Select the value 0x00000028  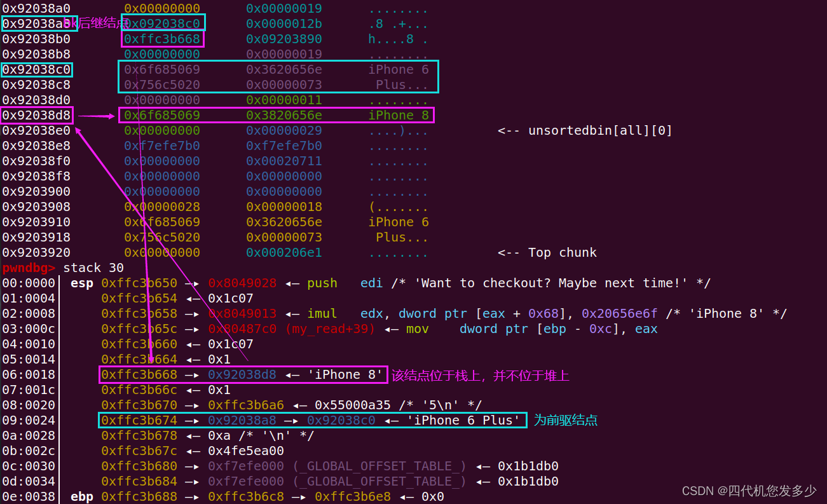pyautogui.click(x=162, y=207)
